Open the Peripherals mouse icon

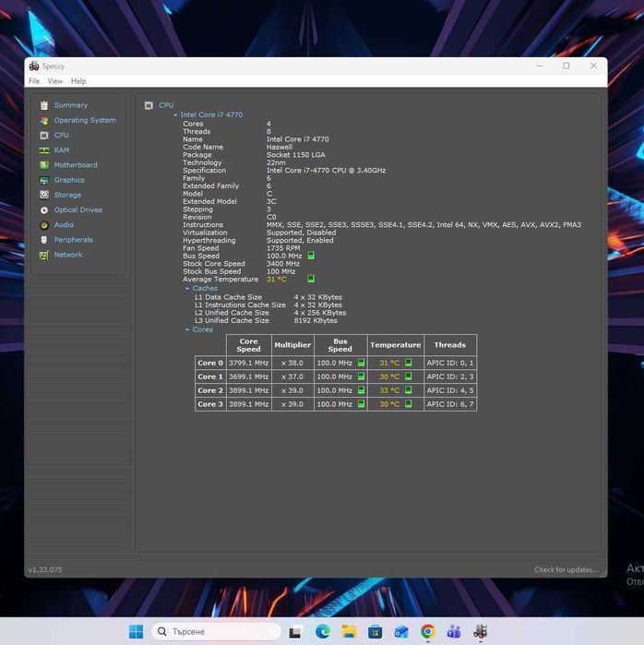[x=44, y=240]
